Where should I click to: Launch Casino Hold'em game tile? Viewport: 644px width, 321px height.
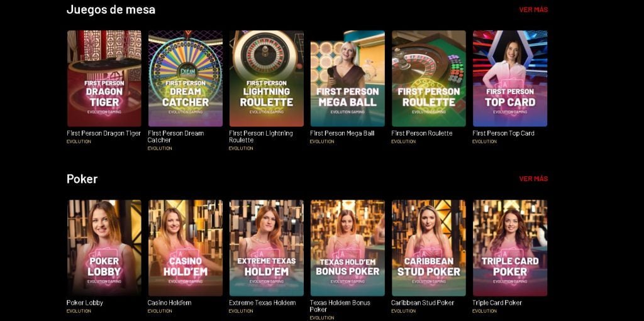186,248
